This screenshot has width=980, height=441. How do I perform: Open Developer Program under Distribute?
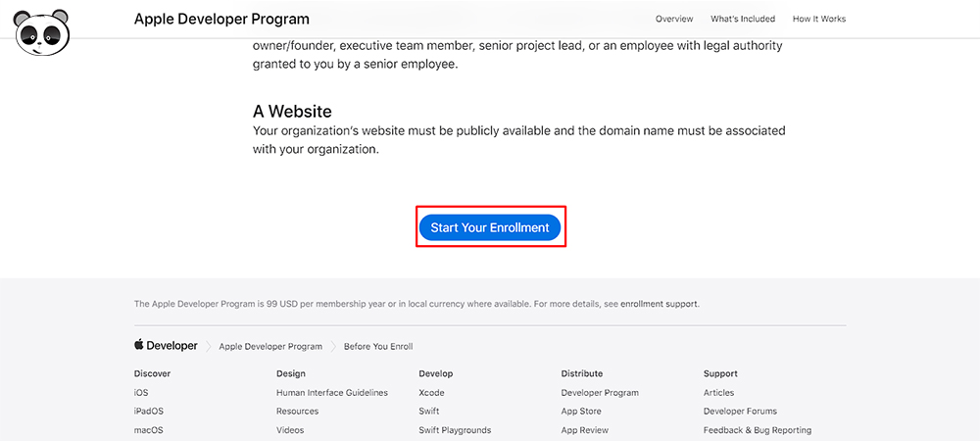point(600,393)
